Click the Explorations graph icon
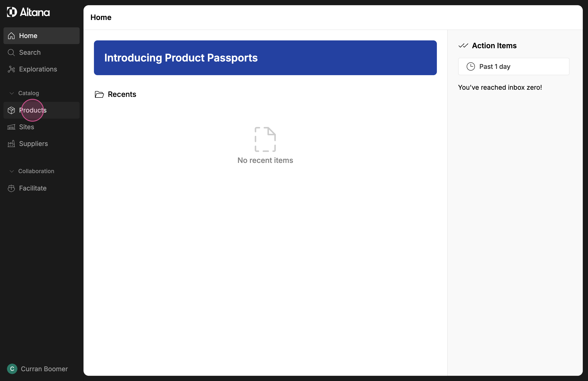Screen dimensions: 588x381 11,69
